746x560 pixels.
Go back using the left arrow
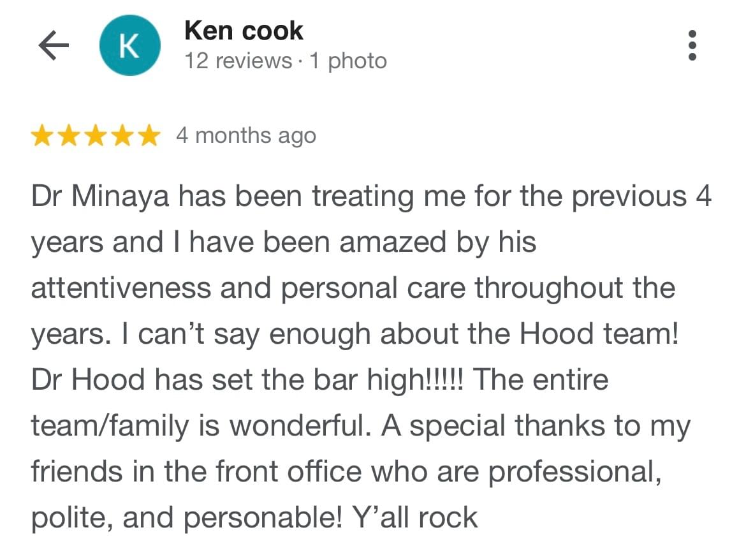click(x=54, y=47)
